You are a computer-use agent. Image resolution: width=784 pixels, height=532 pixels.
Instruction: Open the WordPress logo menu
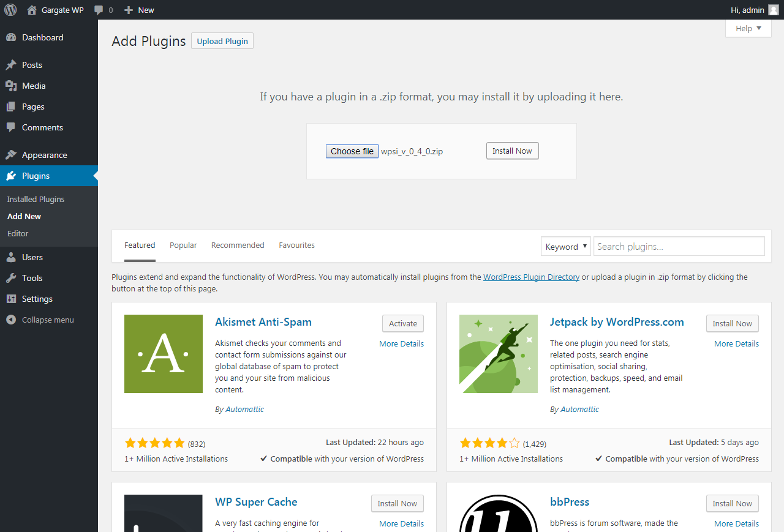pos(10,10)
